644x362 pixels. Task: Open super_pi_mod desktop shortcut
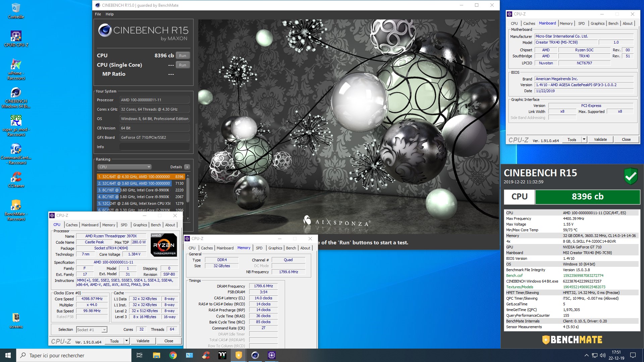click(x=16, y=126)
